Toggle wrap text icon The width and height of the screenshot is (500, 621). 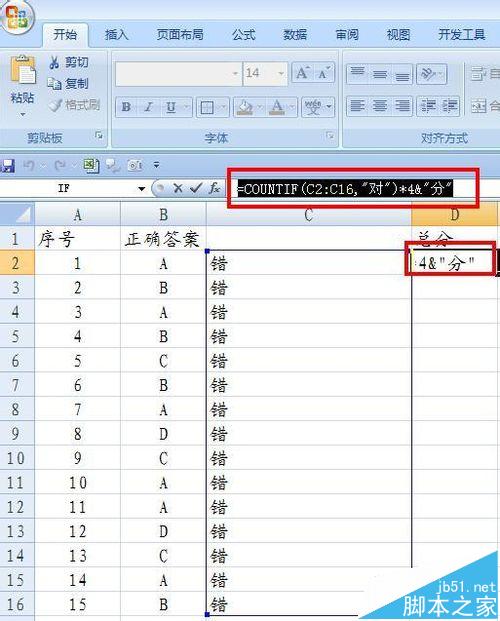478,73
